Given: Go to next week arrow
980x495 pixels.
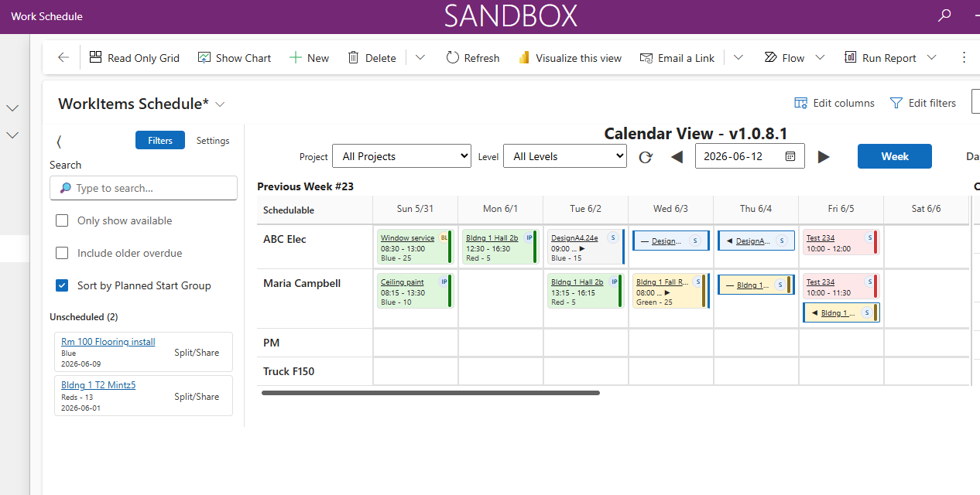Looking at the screenshot, I should click(x=824, y=157).
